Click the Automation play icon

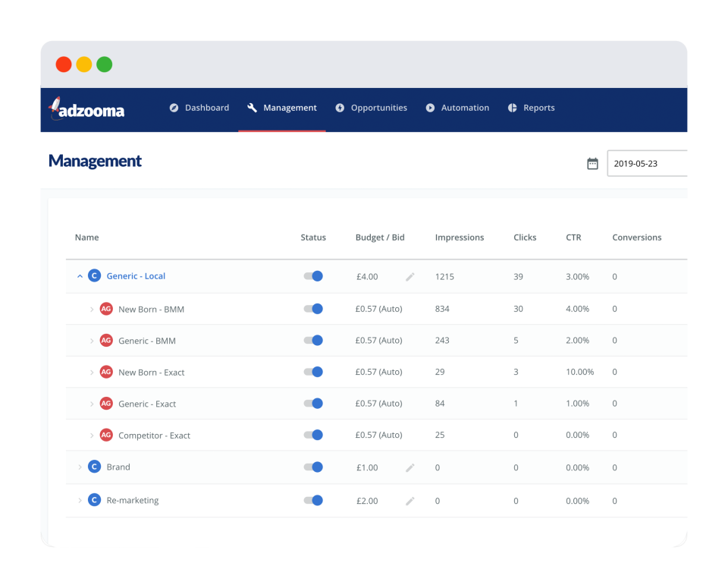(431, 108)
